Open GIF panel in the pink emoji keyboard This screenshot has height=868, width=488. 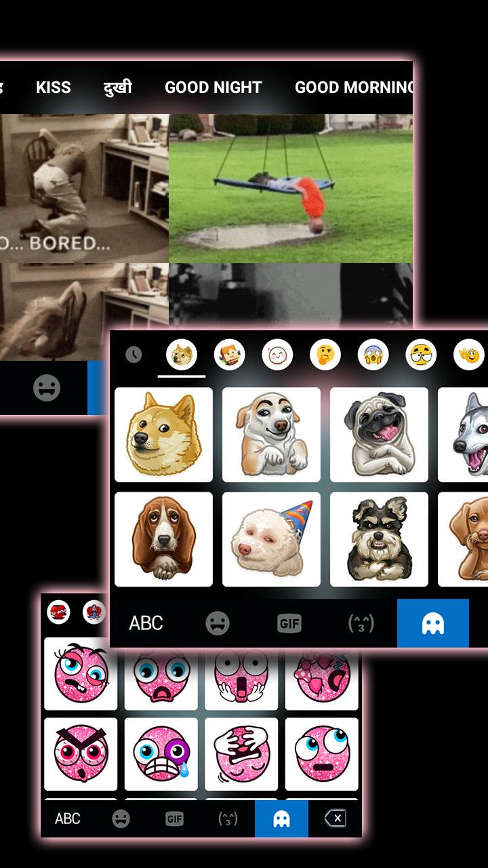pyautogui.click(x=174, y=818)
